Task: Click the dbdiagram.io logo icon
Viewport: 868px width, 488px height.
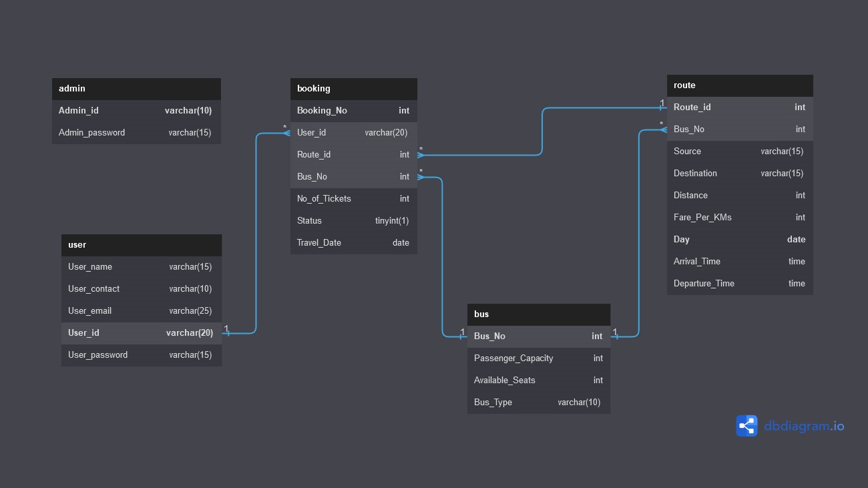Action: click(x=746, y=426)
